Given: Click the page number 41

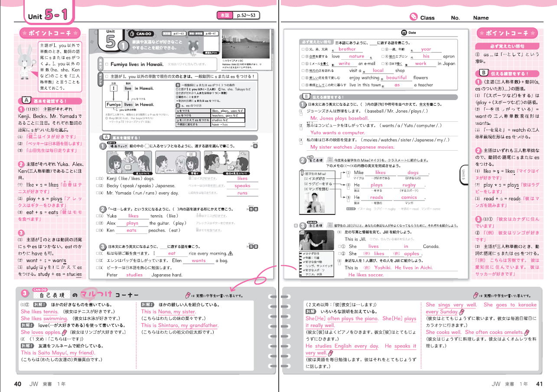Looking at the screenshot, I should tap(539, 384).
